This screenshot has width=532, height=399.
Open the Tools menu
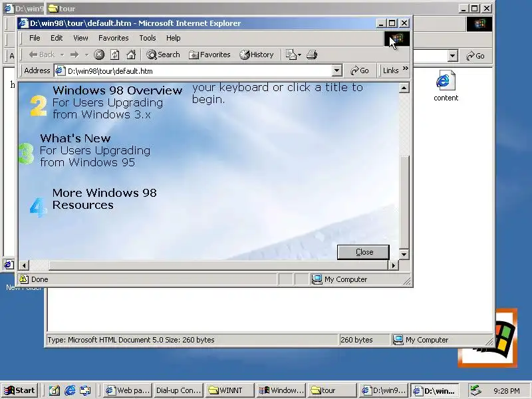click(148, 38)
